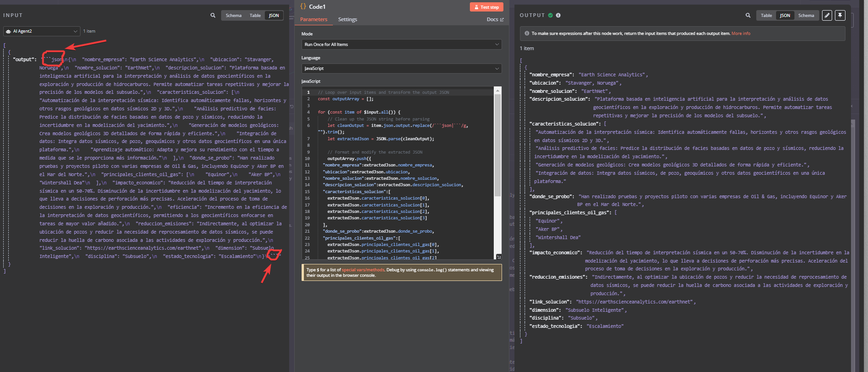Open the Parameters tab
868x372 pixels.
click(x=314, y=19)
